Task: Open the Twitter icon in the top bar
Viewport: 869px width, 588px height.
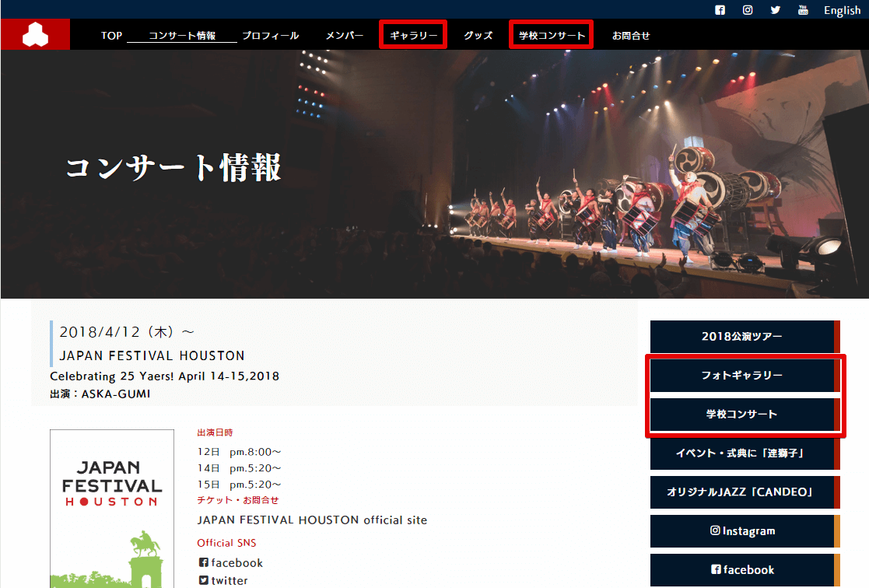Action: coord(775,10)
